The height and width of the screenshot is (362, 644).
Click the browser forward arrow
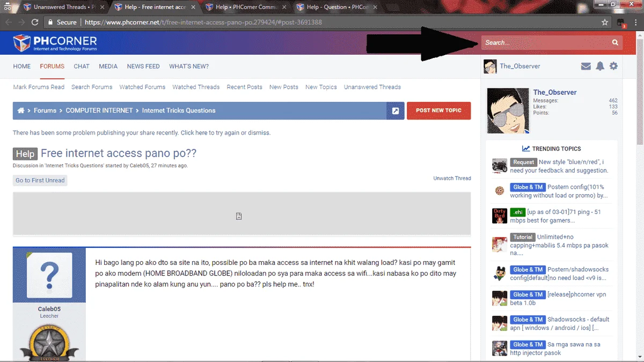point(21,23)
